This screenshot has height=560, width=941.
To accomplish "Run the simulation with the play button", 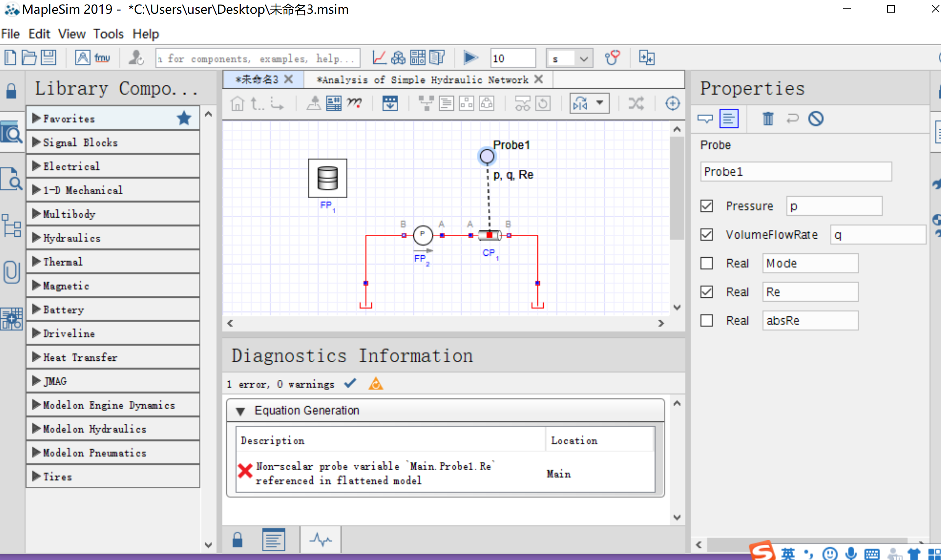I will (x=470, y=58).
